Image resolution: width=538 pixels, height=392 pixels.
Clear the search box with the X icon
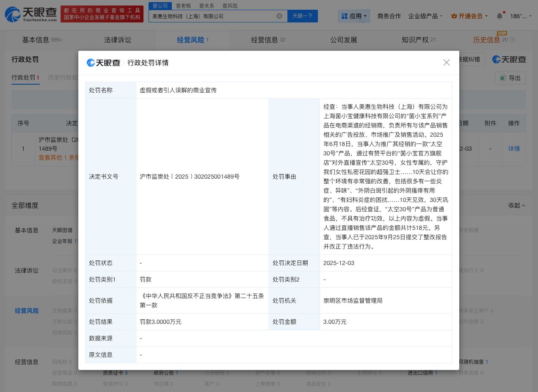click(x=279, y=16)
